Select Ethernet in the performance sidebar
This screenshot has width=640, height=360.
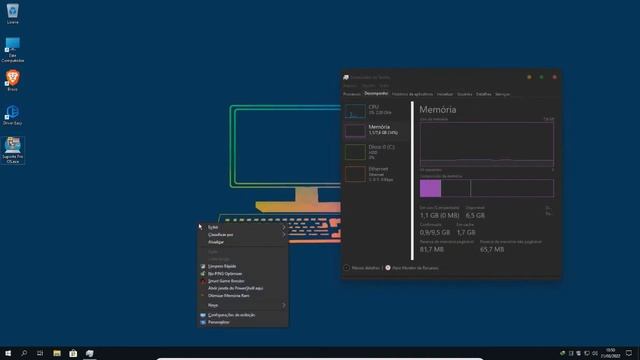[x=376, y=174]
